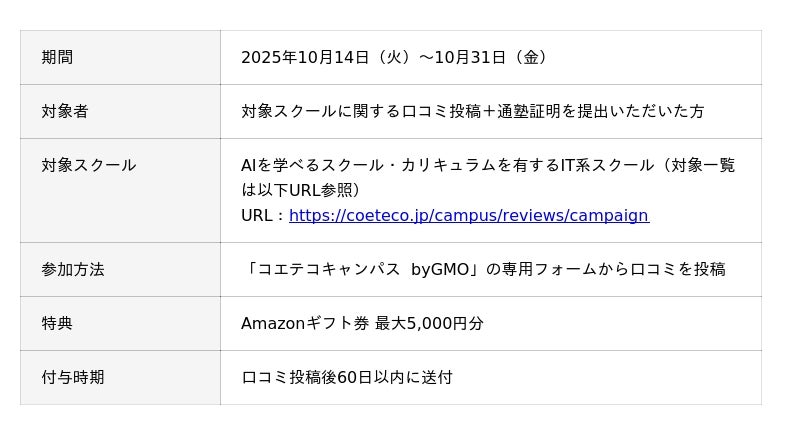This screenshot has height=435, width=800.
Task: Open the coeteco.jp campaign URL link
Action: 468,216
